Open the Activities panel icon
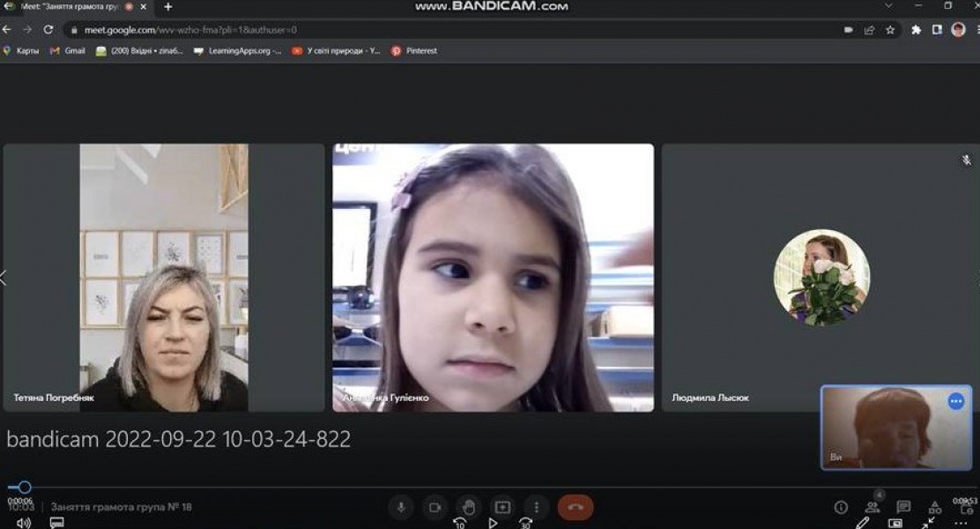The image size is (980, 529). [x=935, y=507]
